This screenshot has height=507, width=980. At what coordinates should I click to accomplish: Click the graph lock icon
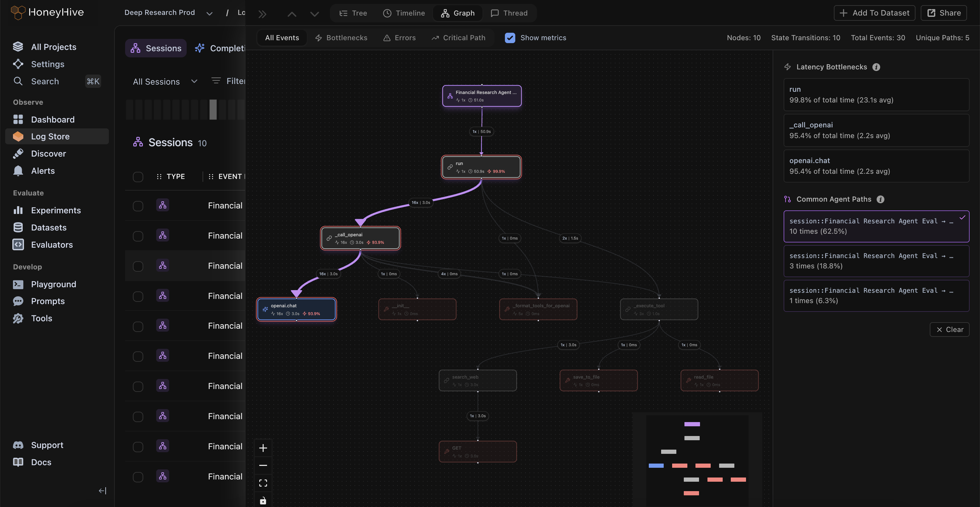pyautogui.click(x=263, y=501)
